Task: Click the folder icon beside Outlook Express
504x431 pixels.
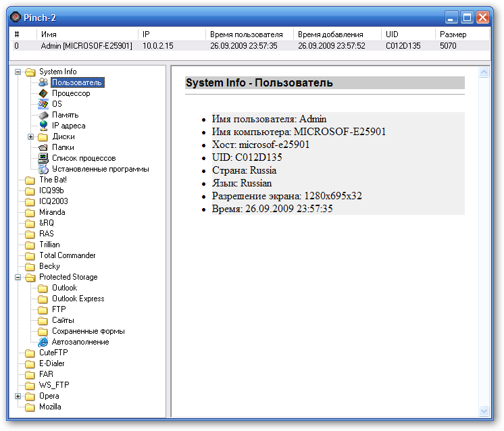Action: coord(43,299)
